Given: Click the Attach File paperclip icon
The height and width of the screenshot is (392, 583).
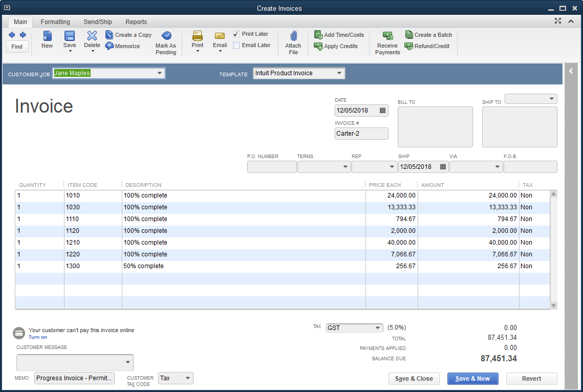Looking at the screenshot, I should (293, 36).
